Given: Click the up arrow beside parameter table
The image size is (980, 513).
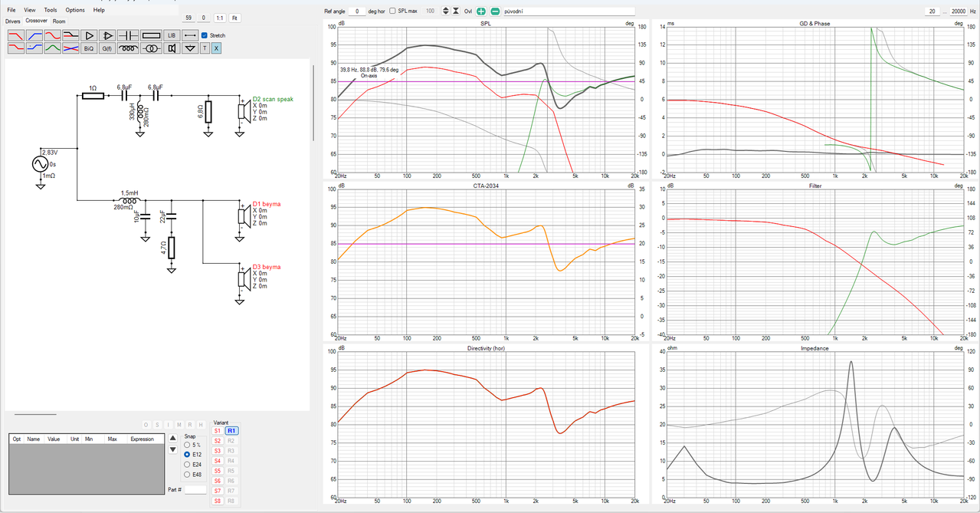Looking at the screenshot, I should 173,438.
